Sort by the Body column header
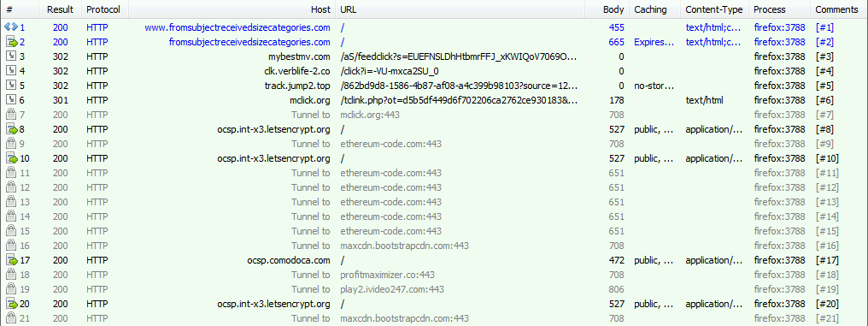Screen dimensions: 868x326 click(607, 9)
